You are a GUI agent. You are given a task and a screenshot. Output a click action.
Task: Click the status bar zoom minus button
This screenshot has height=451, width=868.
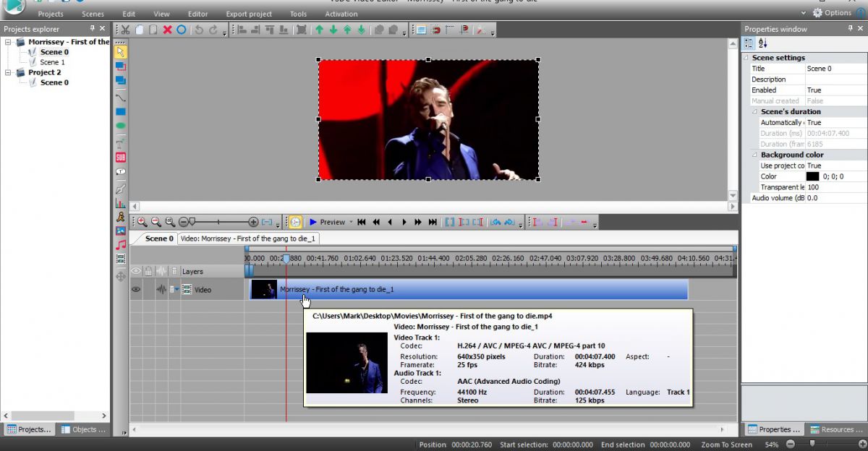790,444
